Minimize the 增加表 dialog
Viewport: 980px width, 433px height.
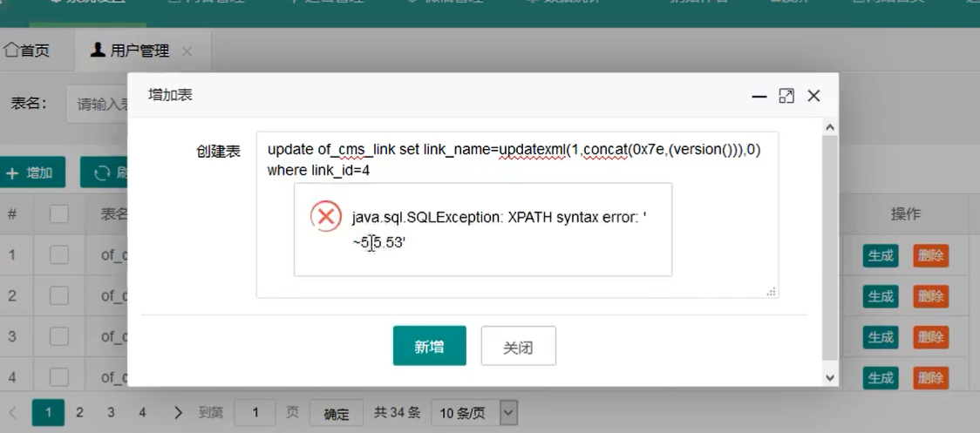coord(759,96)
